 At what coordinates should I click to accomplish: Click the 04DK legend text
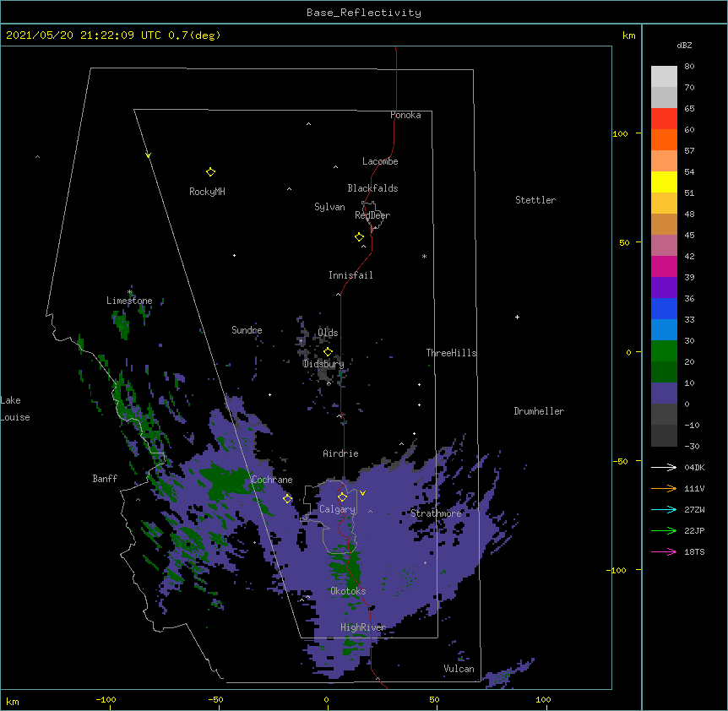click(694, 467)
